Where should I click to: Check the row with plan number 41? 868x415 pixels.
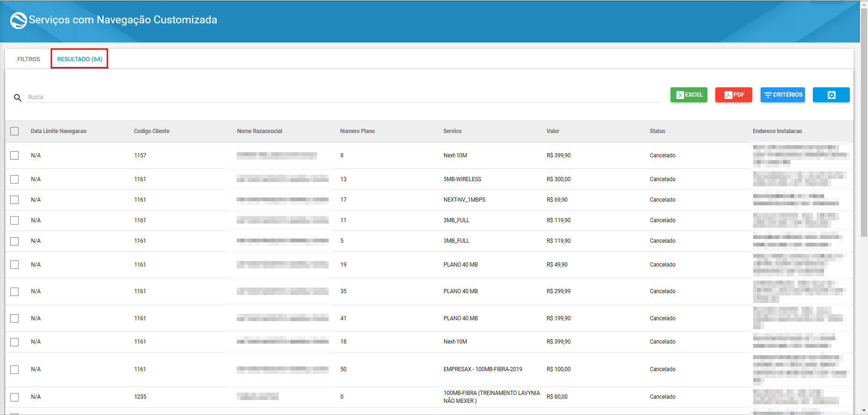tap(14, 318)
